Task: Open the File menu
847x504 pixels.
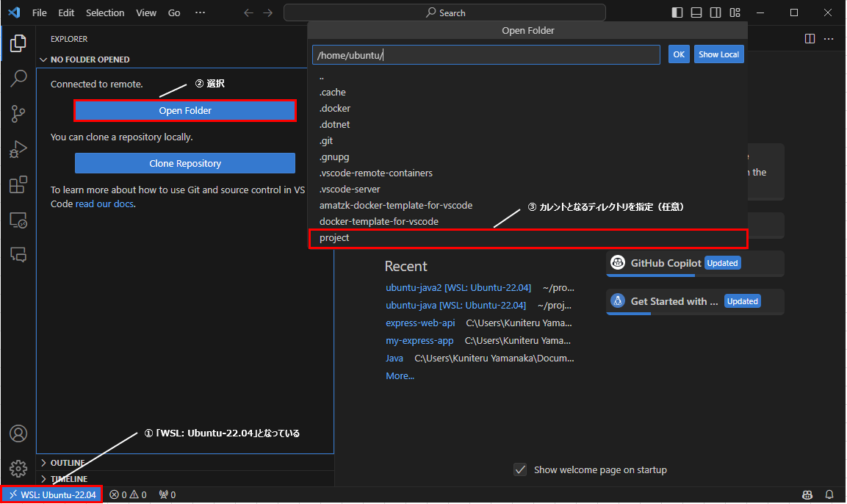Action: click(x=39, y=12)
